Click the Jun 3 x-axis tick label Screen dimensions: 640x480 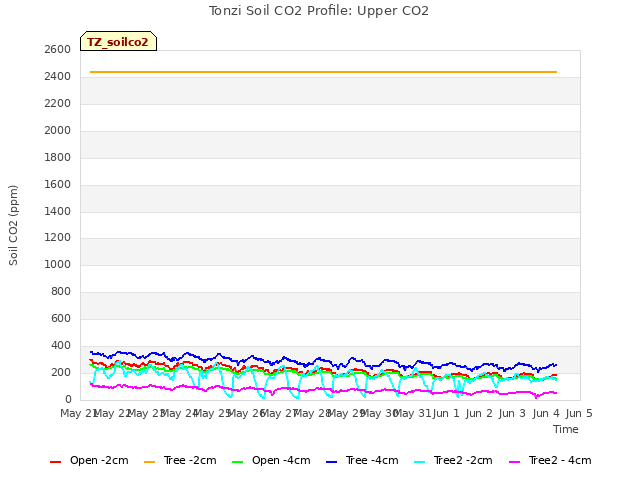[512, 413]
